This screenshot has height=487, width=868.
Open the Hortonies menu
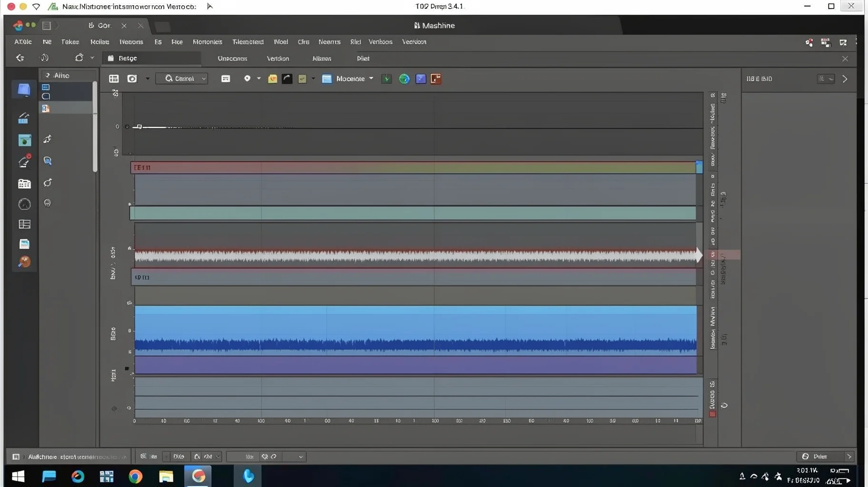pos(207,42)
